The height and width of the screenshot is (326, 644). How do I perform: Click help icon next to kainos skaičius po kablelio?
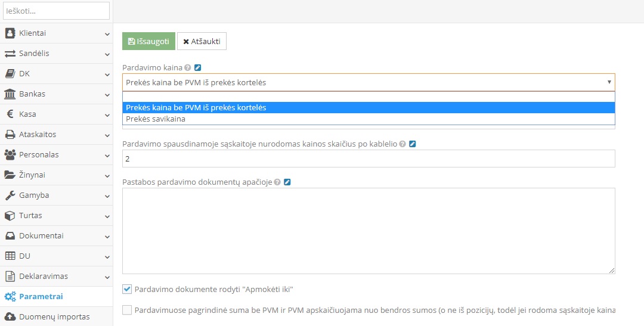click(x=402, y=144)
